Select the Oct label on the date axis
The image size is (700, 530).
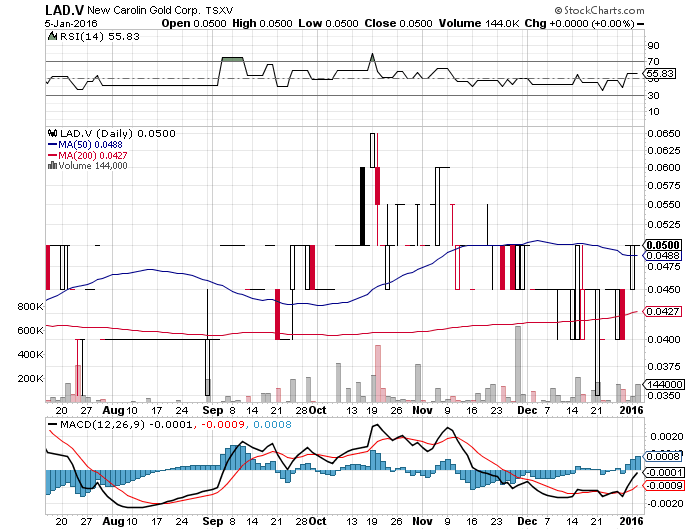click(x=315, y=411)
